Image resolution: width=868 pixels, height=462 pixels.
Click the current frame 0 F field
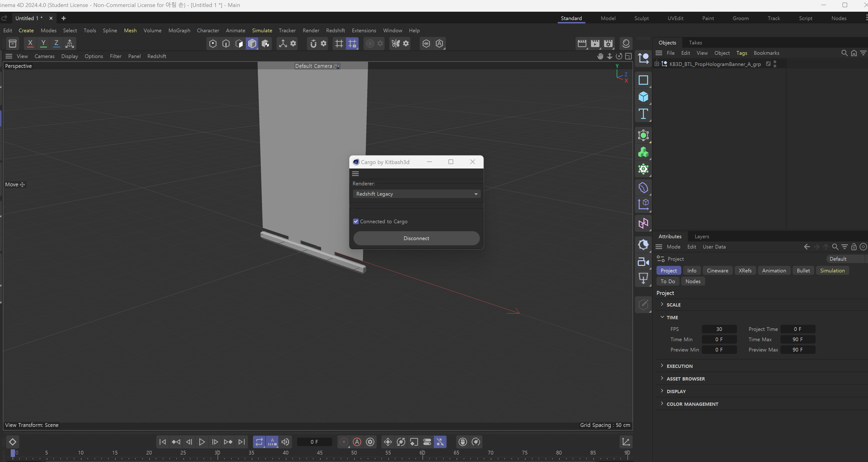(x=314, y=442)
